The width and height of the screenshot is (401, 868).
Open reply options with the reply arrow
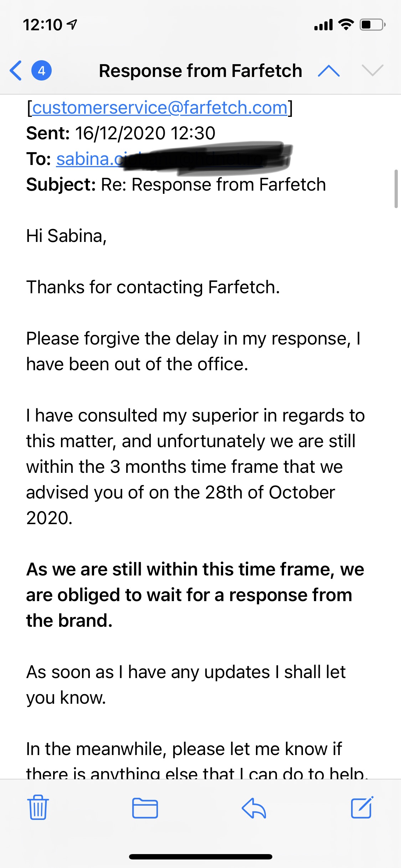[254, 808]
